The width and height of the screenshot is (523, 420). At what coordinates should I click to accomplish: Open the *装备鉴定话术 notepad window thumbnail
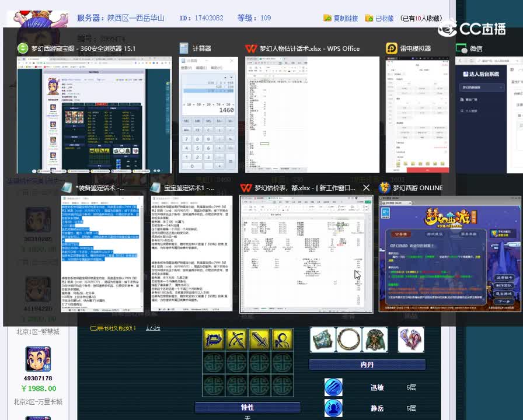tap(102, 254)
